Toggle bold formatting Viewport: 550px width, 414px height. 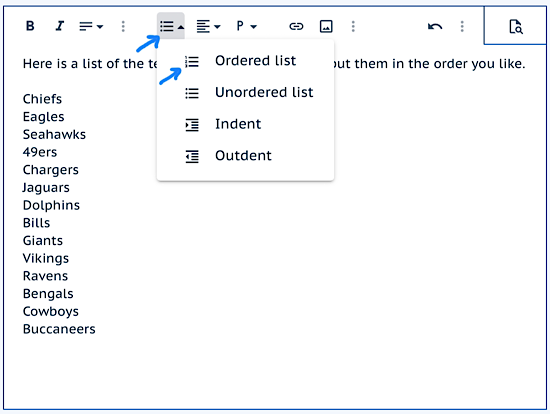pyautogui.click(x=30, y=26)
